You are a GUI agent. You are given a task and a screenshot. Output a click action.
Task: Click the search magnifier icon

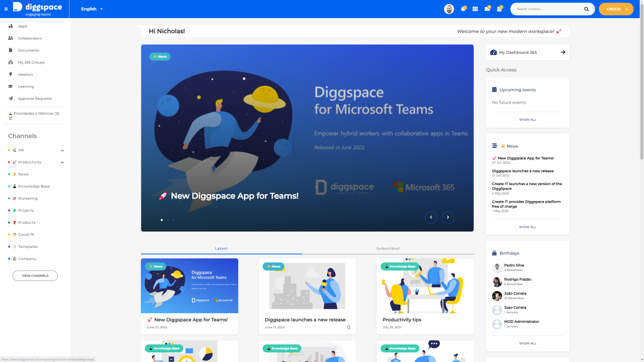tap(586, 9)
